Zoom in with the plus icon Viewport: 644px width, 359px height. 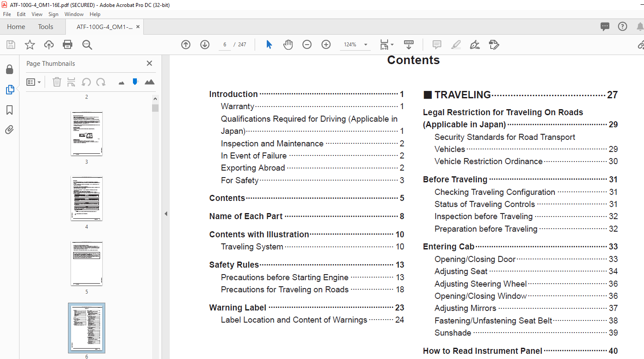326,45
